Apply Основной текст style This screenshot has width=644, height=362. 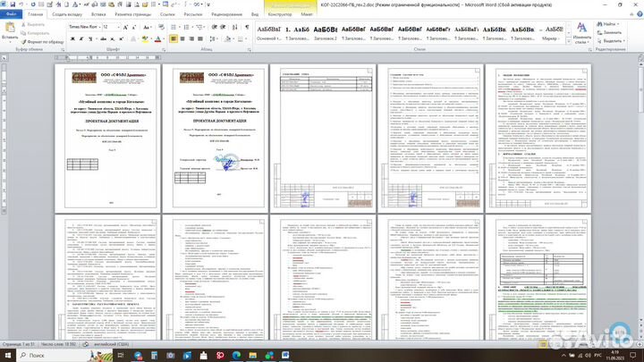click(268, 33)
